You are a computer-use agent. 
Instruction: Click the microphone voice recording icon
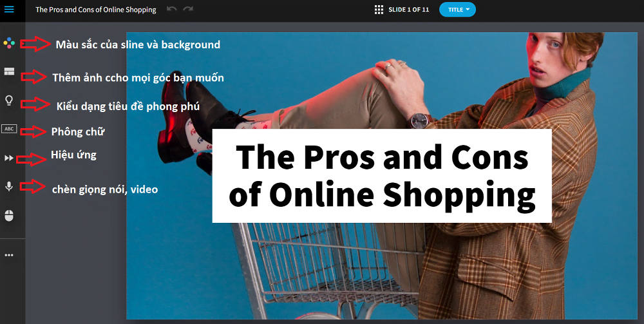point(9,186)
